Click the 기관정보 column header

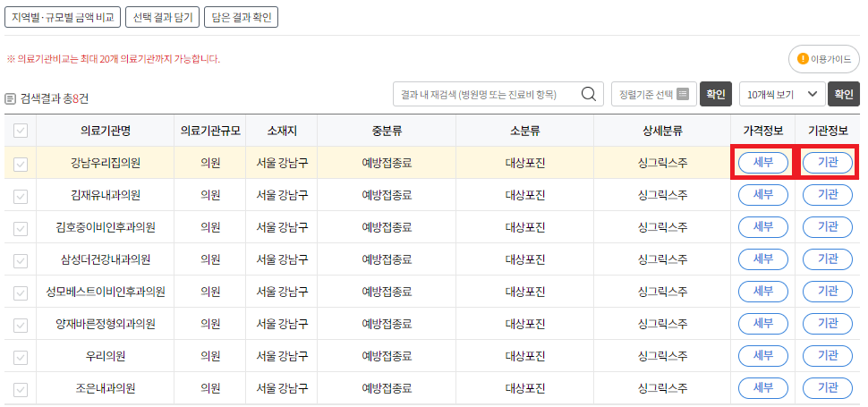point(828,131)
